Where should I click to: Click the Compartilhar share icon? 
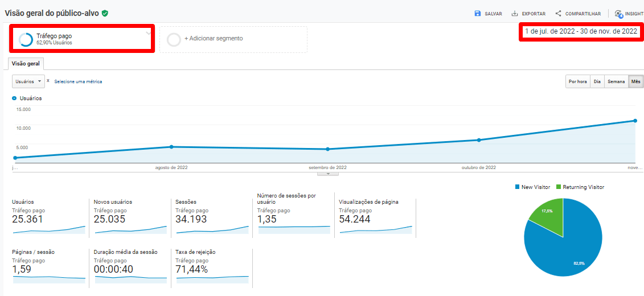[x=558, y=14]
